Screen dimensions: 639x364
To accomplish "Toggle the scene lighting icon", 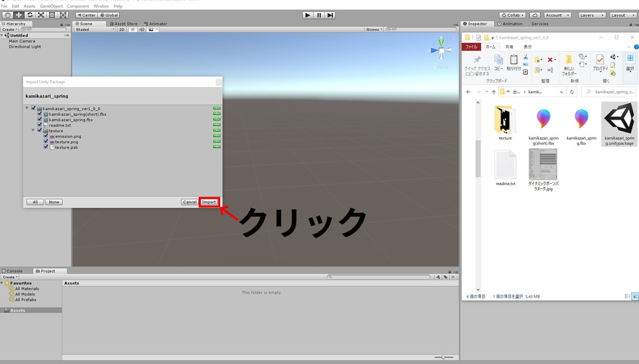I will coord(133,29).
